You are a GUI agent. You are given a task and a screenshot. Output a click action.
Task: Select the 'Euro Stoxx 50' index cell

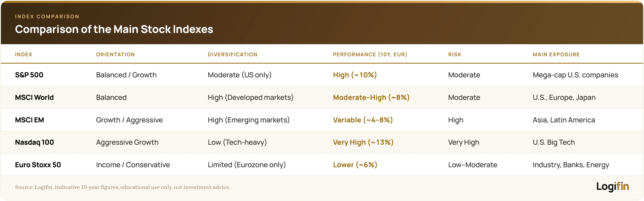pos(38,165)
